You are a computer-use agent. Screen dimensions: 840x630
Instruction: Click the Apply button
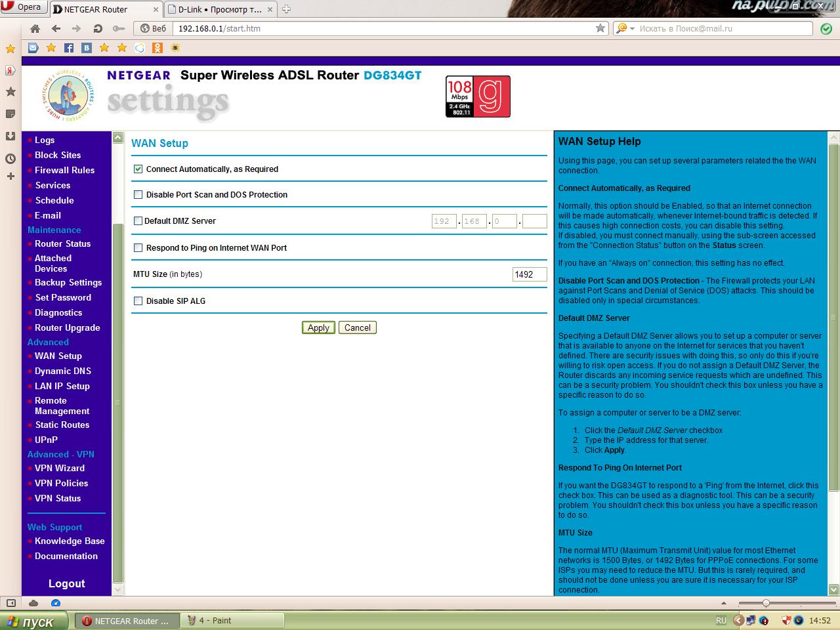[x=318, y=327]
